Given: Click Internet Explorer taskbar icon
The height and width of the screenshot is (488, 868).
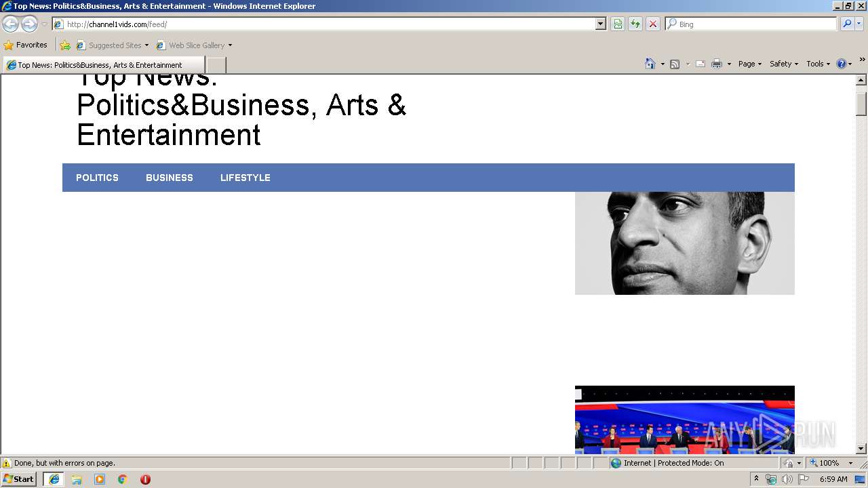Looking at the screenshot, I should pos(54,479).
